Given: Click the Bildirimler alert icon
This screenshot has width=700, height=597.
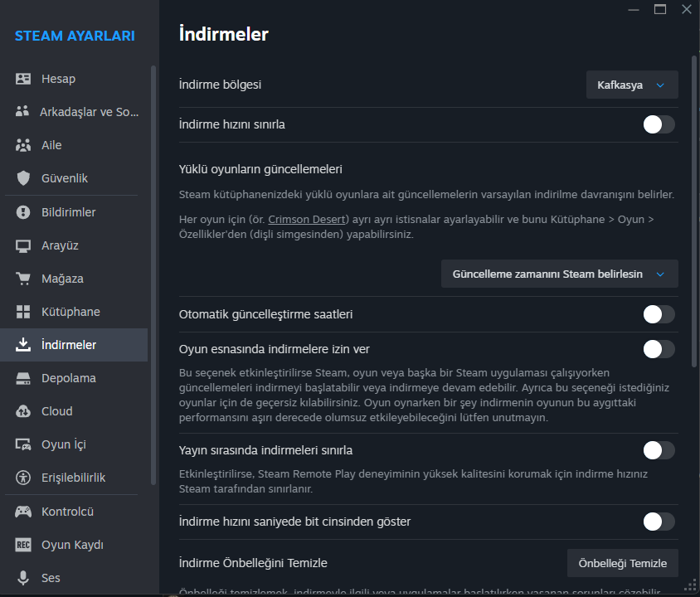Looking at the screenshot, I should tap(23, 212).
